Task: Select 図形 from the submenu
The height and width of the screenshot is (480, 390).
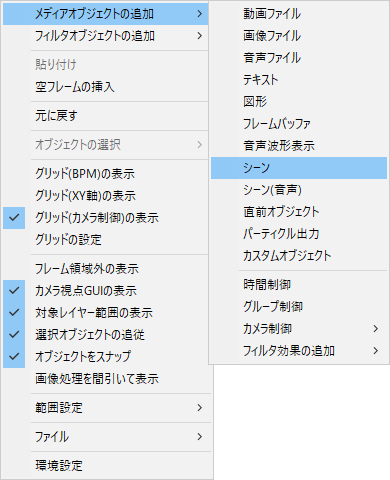Action: tap(299, 102)
